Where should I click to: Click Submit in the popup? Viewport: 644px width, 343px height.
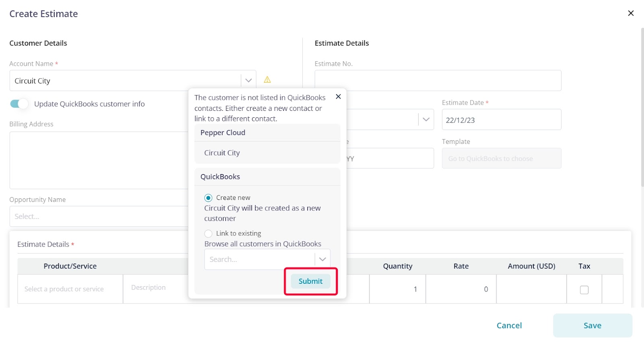(310, 281)
